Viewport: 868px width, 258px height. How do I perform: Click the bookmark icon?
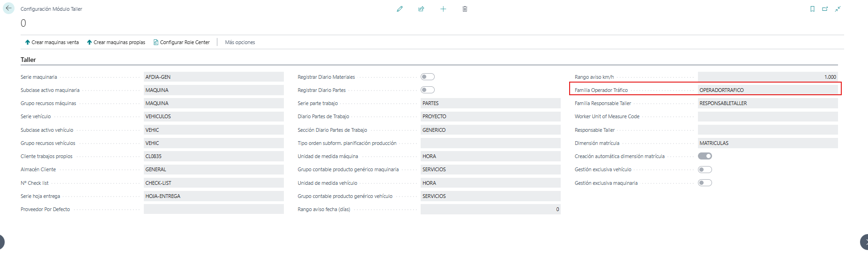tap(812, 9)
